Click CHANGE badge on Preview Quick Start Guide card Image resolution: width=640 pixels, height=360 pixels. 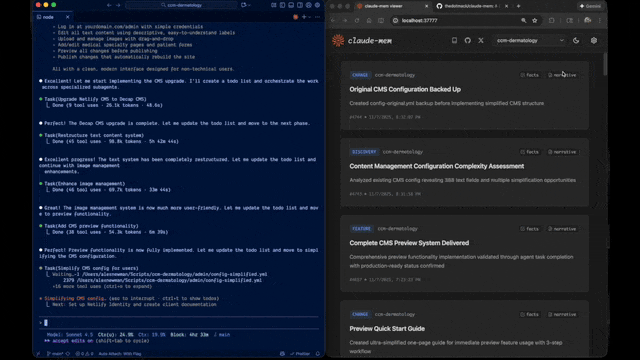(360, 314)
